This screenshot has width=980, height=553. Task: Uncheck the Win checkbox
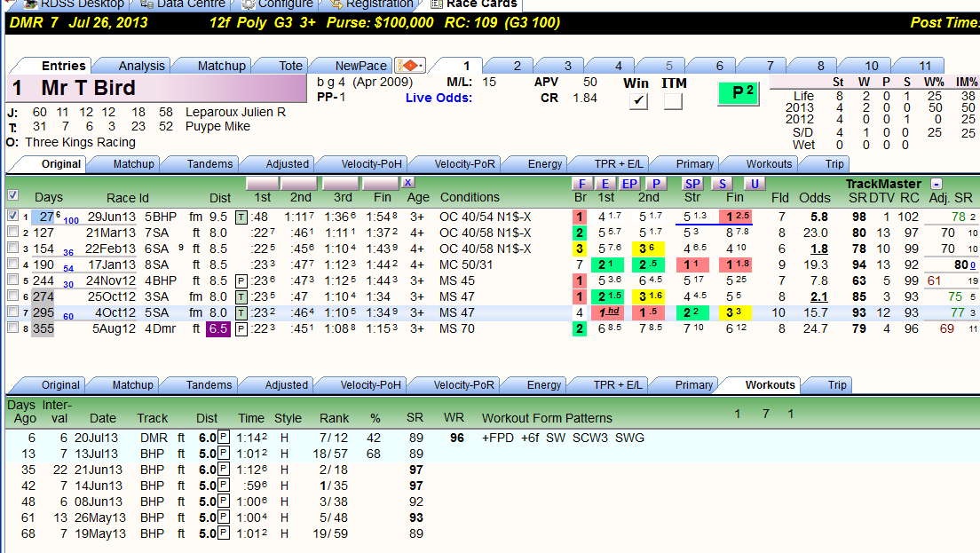[638, 100]
